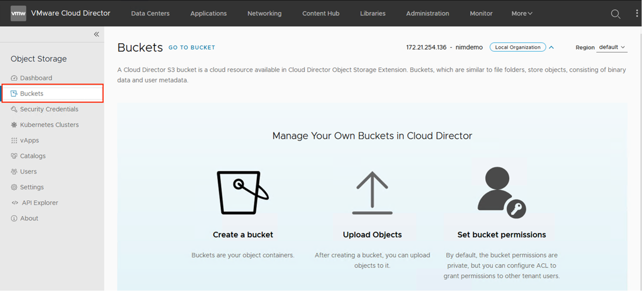
Task: Collapse the Local Organization chevron
Action: click(x=551, y=48)
